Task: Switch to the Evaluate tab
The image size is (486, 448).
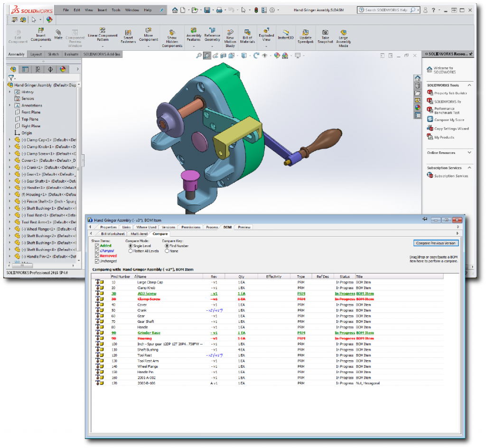Action: [x=71, y=54]
